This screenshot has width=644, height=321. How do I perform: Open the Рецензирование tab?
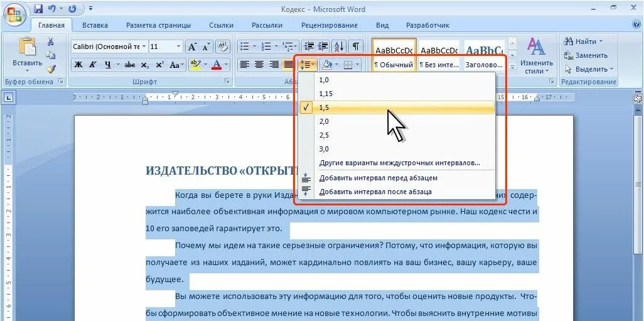[x=330, y=25]
